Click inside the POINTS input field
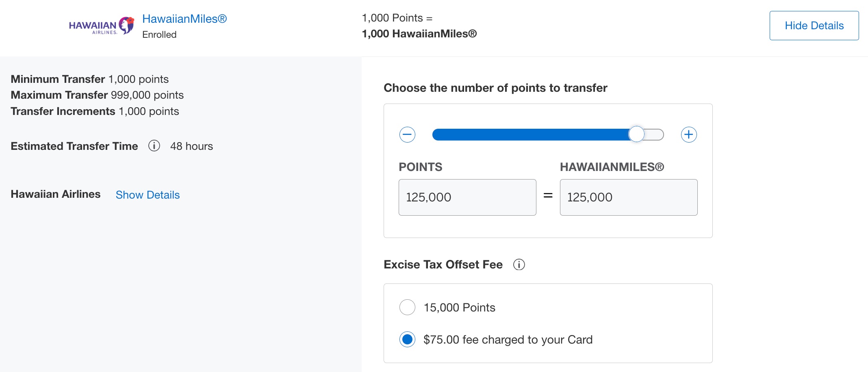 [x=467, y=197]
